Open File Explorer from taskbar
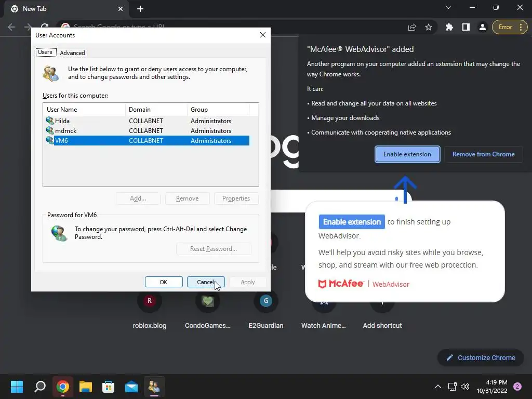 click(86, 387)
